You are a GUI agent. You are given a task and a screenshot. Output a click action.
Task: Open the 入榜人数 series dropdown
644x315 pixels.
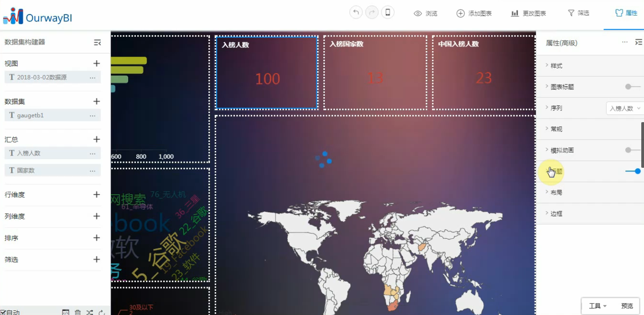[x=624, y=108]
